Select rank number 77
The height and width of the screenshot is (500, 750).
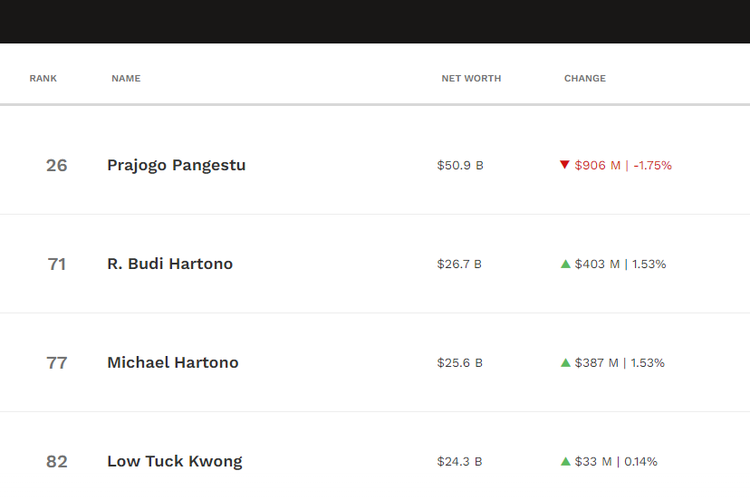(x=56, y=363)
